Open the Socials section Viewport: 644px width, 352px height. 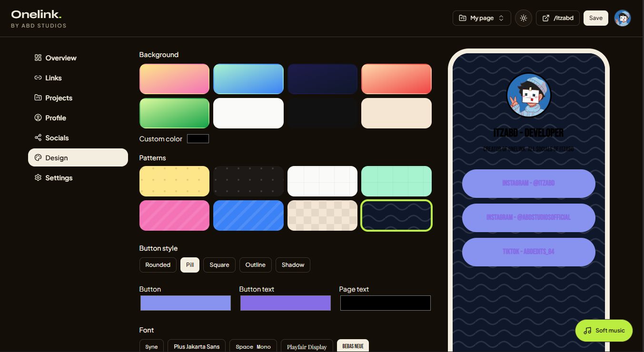[78, 138]
